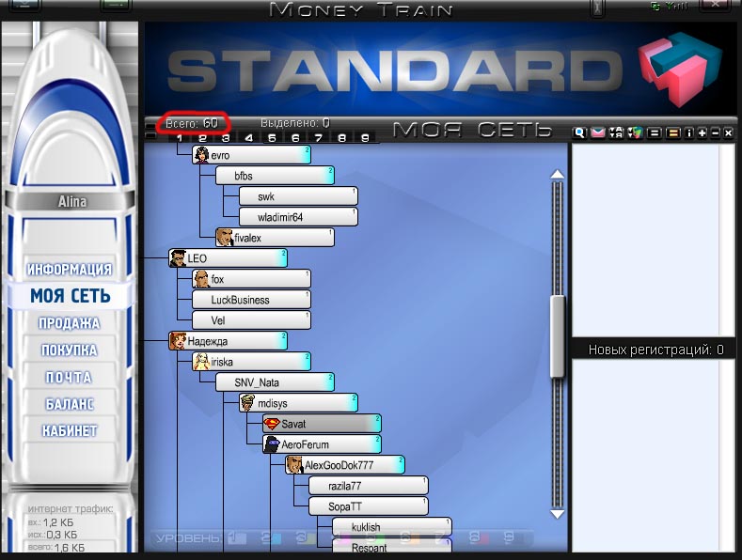Click evro's avatar icon
This screenshot has height=560, width=742.
(x=201, y=155)
